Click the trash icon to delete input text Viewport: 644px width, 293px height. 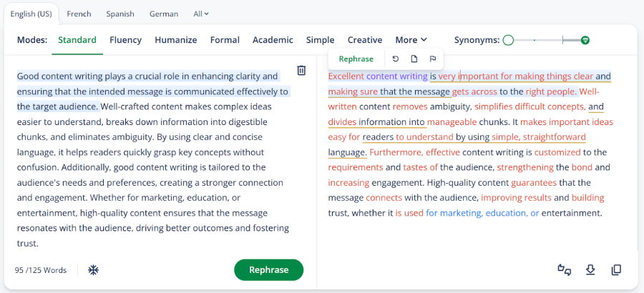(x=301, y=70)
